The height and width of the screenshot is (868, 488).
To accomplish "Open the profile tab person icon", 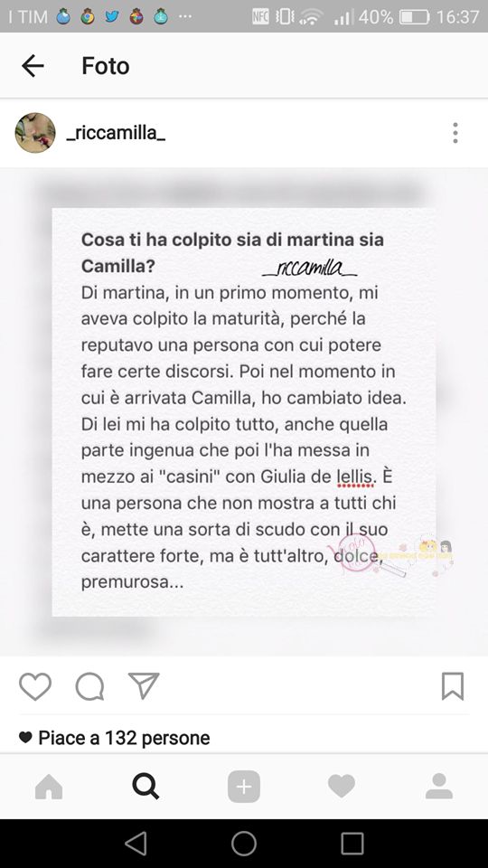I will [x=439, y=786].
